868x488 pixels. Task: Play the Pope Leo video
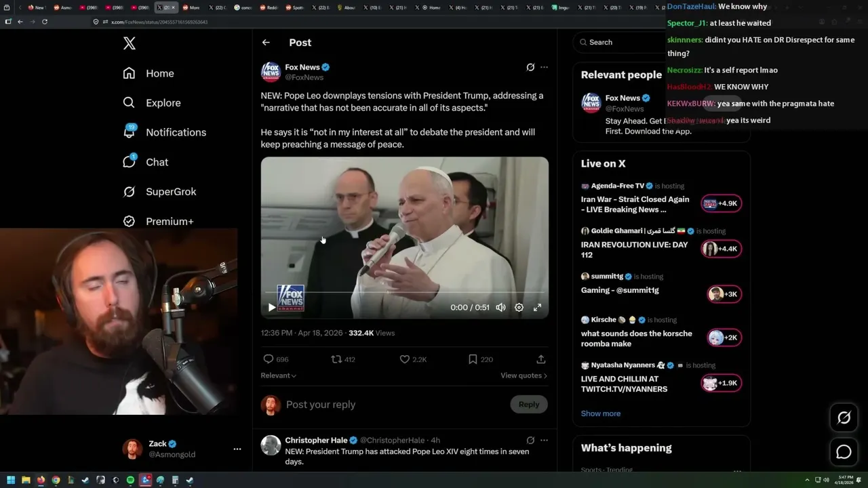272,307
